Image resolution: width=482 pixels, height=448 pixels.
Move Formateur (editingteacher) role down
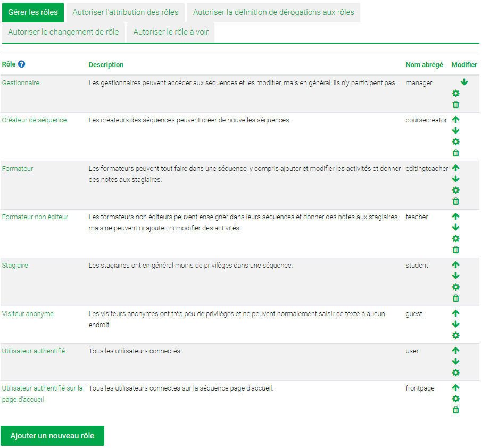point(455,179)
